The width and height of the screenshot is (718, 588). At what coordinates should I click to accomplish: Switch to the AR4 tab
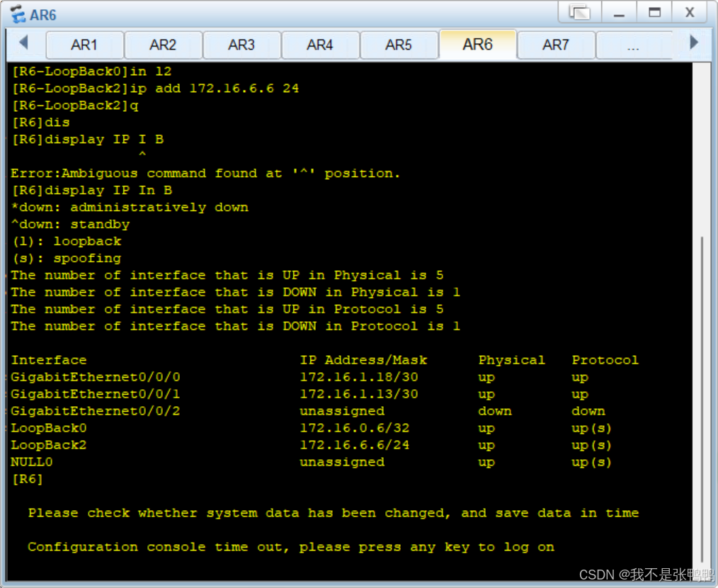321,45
